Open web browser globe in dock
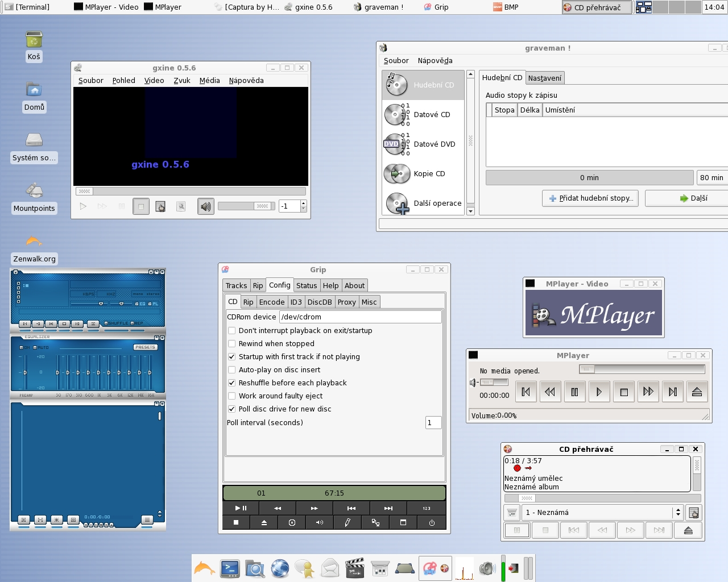728x582 pixels. click(280, 568)
